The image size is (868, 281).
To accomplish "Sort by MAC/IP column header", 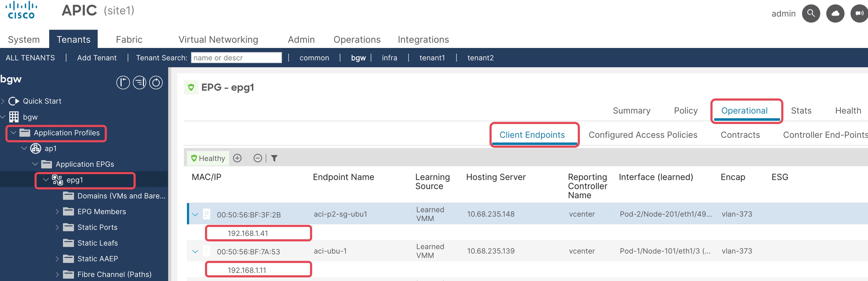I will tap(206, 177).
